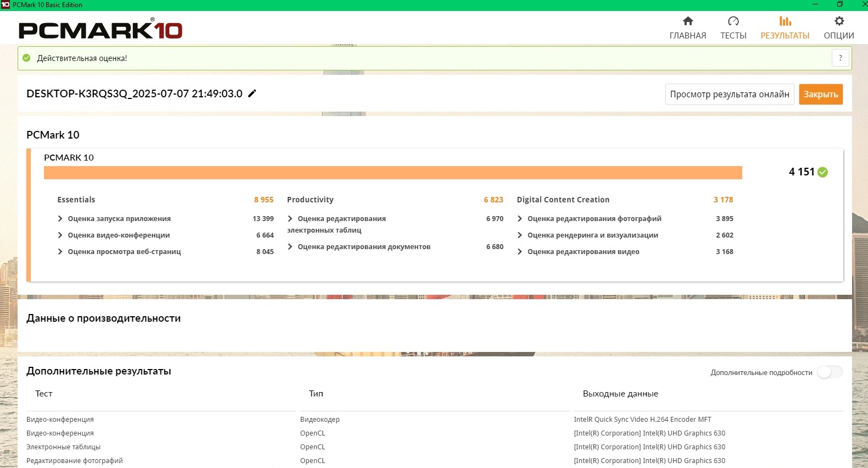The height and width of the screenshot is (468, 868).
Task: Click the score 6 664
Action: [265, 235]
